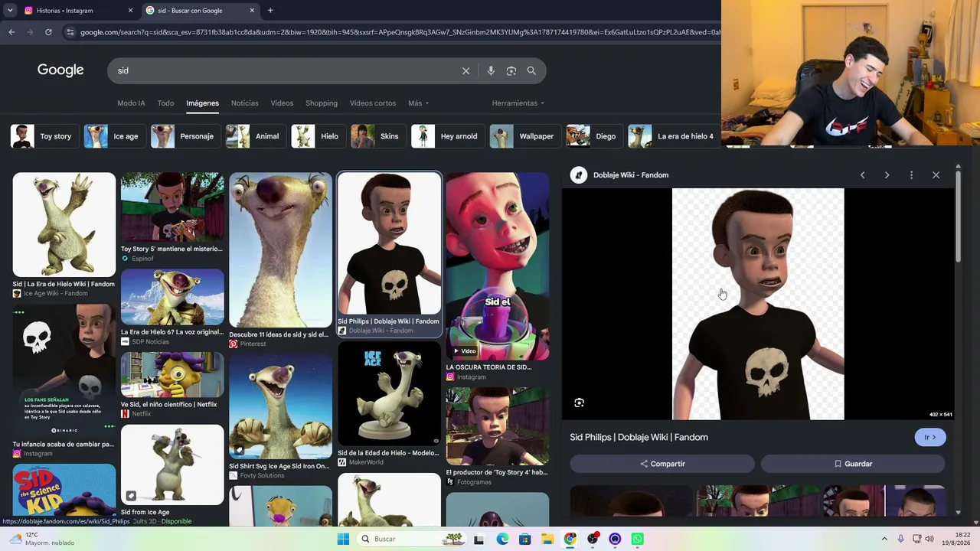Filter images by the Diego chip

pyautogui.click(x=593, y=136)
